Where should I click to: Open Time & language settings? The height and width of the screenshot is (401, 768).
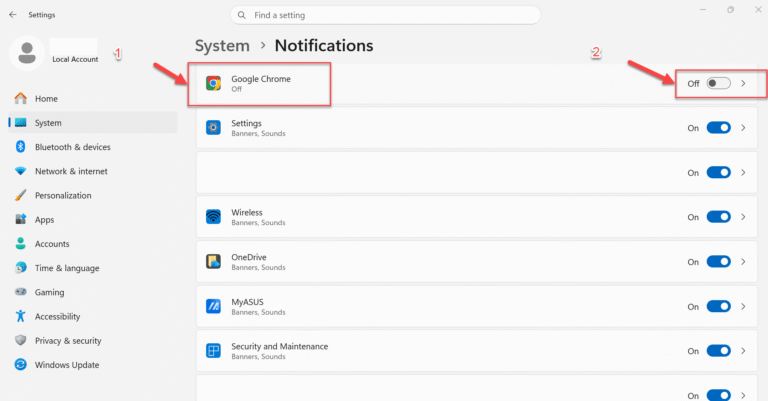tap(93, 268)
